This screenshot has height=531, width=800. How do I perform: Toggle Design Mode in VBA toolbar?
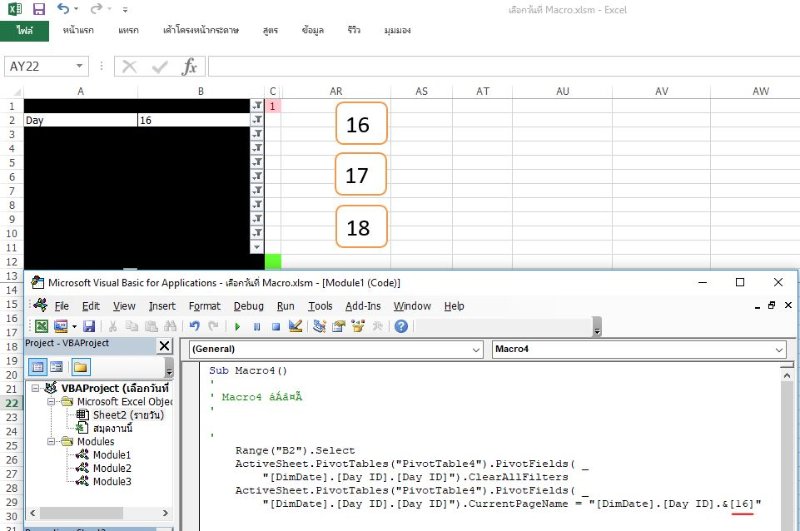point(295,326)
